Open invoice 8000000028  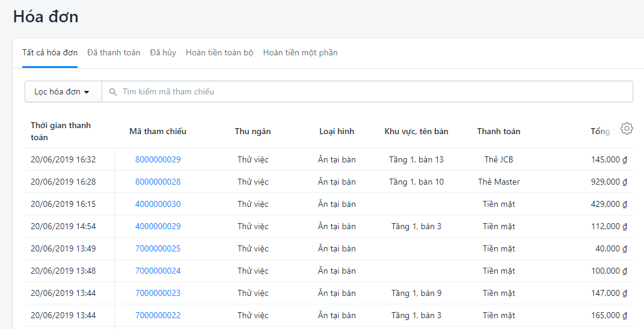(x=158, y=182)
